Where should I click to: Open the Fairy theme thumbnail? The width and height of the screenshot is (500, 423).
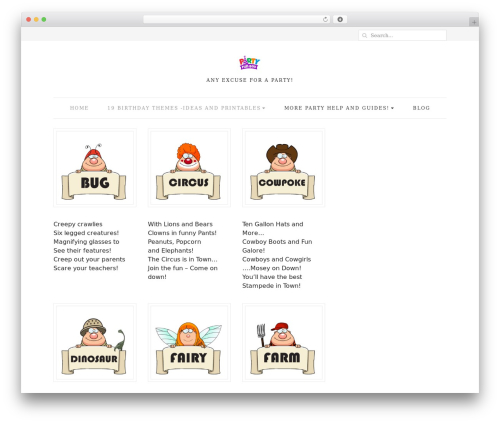[189, 343]
